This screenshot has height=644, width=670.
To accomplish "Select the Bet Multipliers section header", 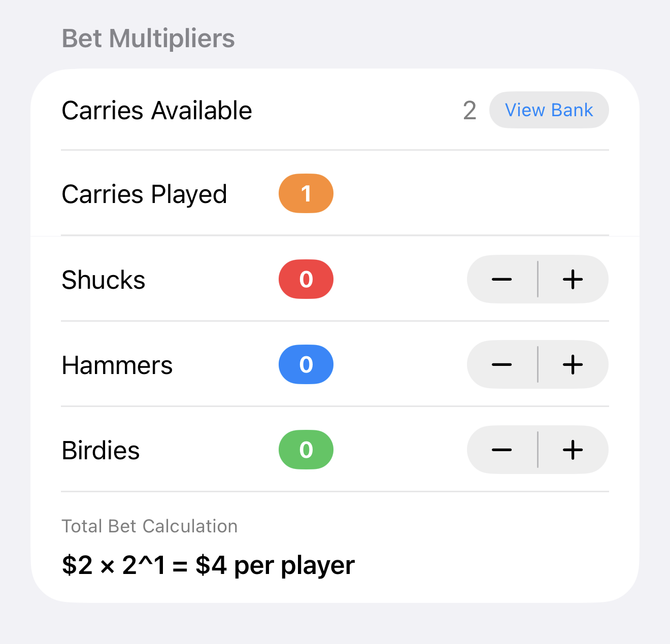I will (148, 38).
